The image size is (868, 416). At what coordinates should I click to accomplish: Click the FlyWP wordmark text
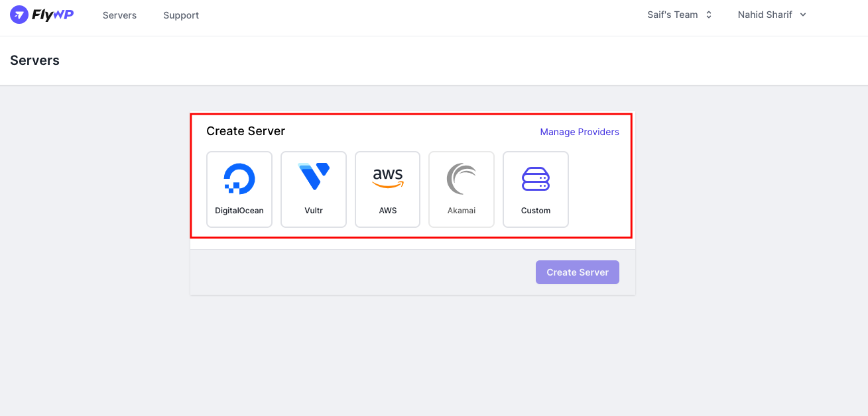52,15
